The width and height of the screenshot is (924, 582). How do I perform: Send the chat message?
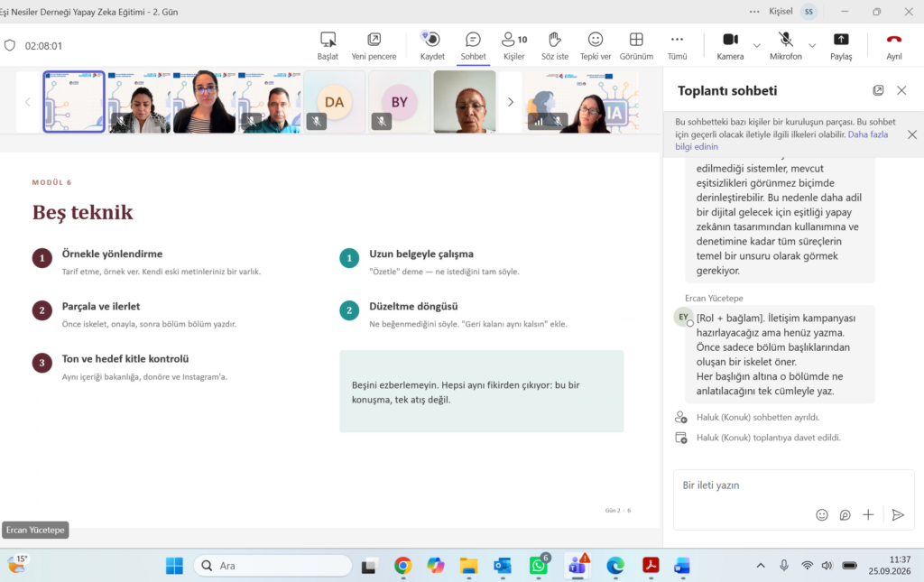click(898, 515)
